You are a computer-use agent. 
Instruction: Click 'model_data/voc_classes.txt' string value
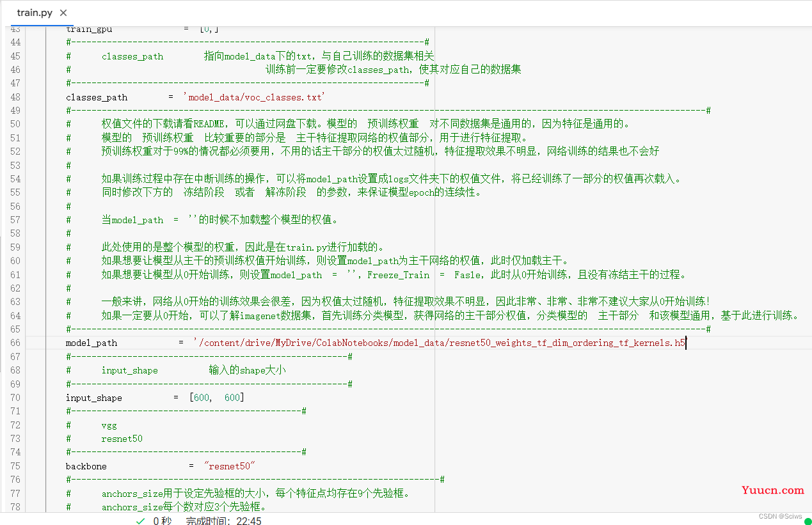click(x=255, y=97)
